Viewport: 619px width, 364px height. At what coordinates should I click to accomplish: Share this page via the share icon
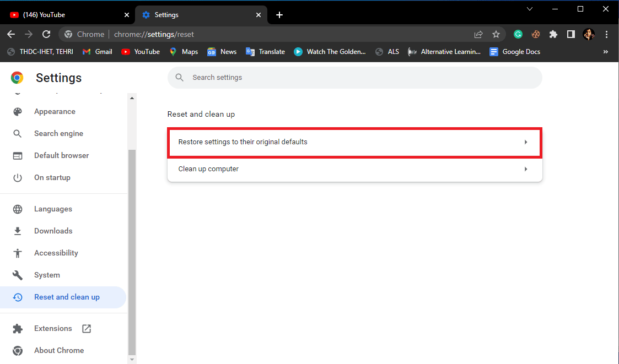478,34
